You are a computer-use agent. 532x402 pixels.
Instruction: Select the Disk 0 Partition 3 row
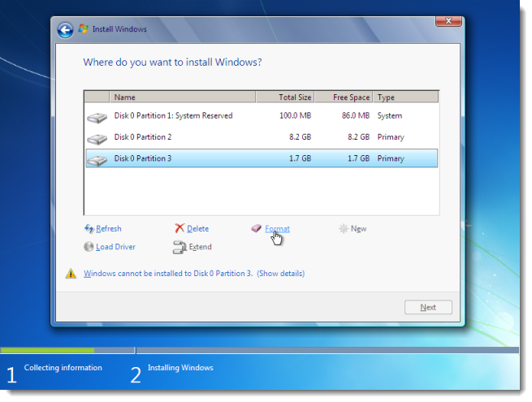click(262, 158)
